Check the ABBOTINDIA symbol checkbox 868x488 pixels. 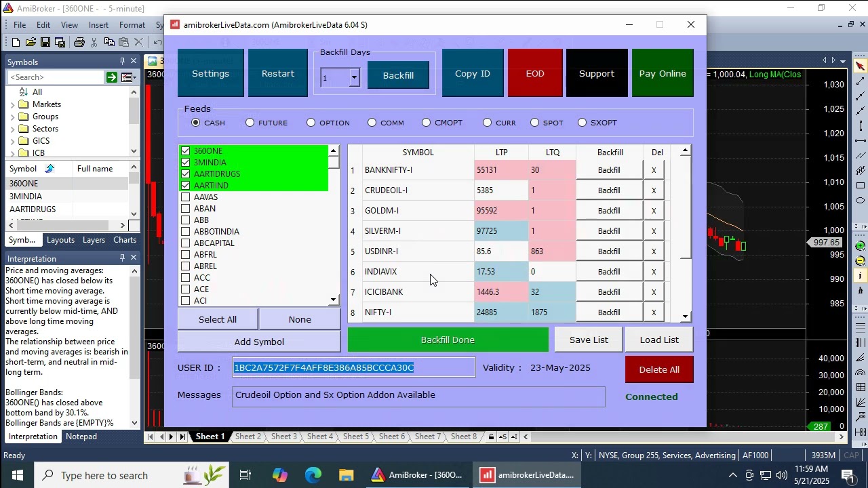click(x=185, y=232)
